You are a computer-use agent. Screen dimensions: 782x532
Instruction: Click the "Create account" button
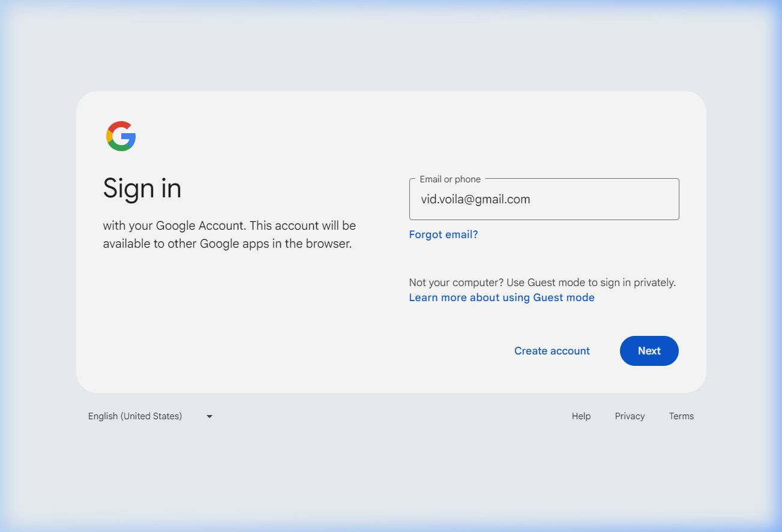tap(552, 351)
